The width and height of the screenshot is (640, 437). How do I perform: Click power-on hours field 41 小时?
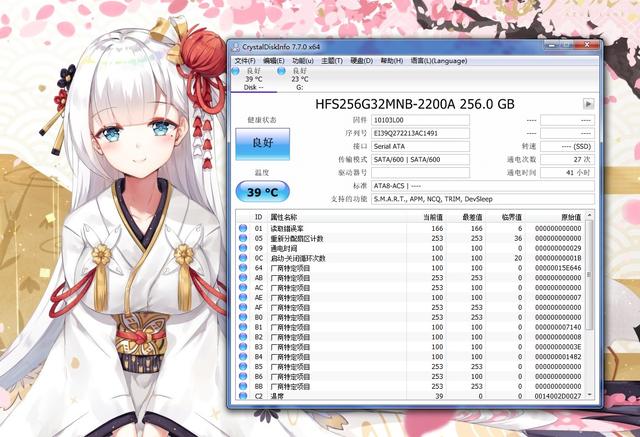[x=567, y=173]
